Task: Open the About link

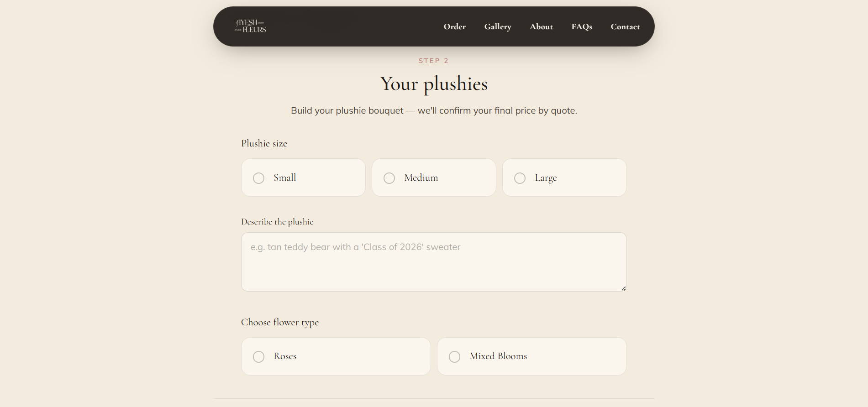Action: pyautogui.click(x=542, y=26)
